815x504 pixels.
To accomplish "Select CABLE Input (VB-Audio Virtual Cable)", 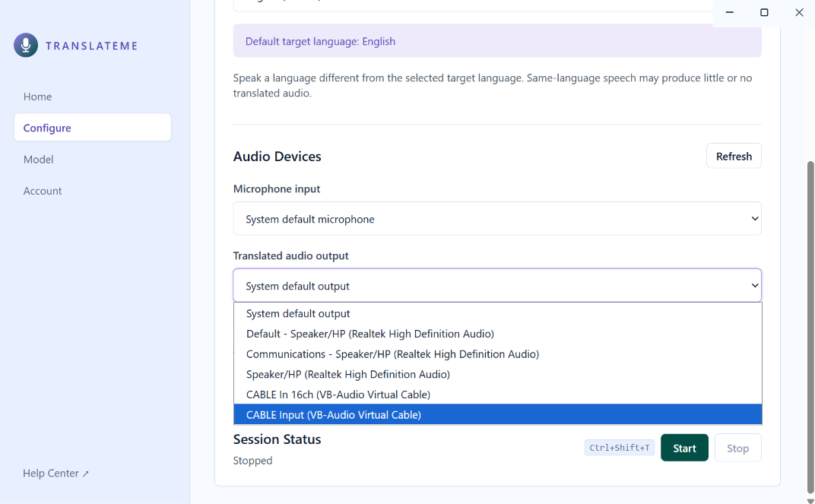I will (x=497, y=414).
